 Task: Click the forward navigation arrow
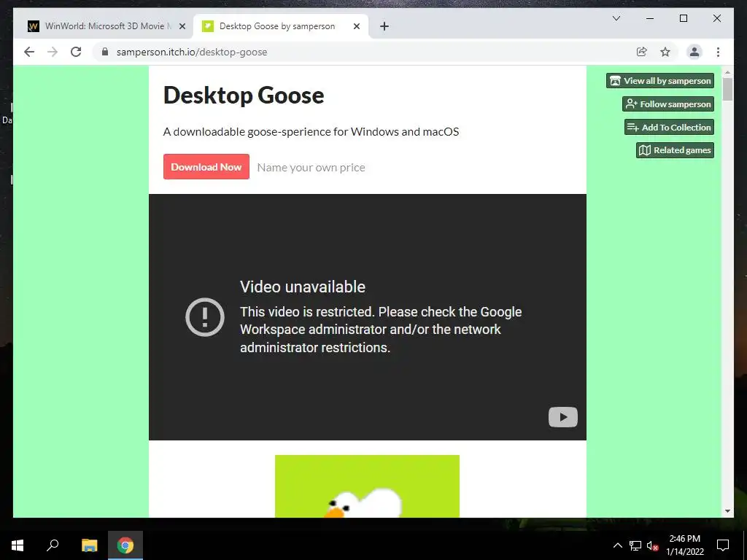click(53, 52)
